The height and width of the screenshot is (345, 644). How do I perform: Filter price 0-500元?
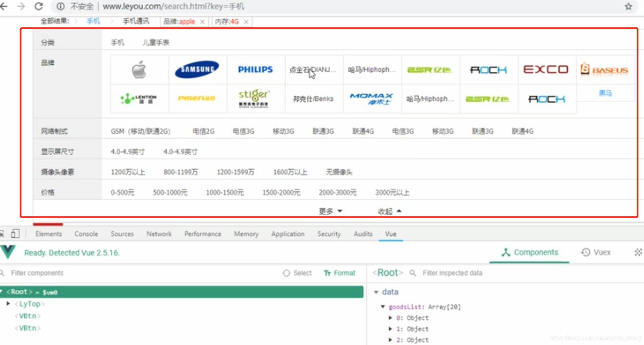(123, 192)
